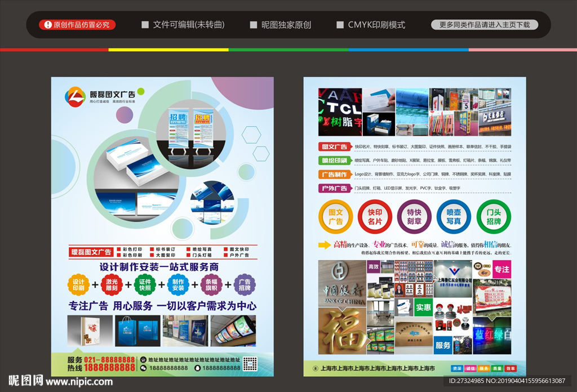Open the gift box packaging photo
The height and width of the screenshot is (392, 577).
90,331
